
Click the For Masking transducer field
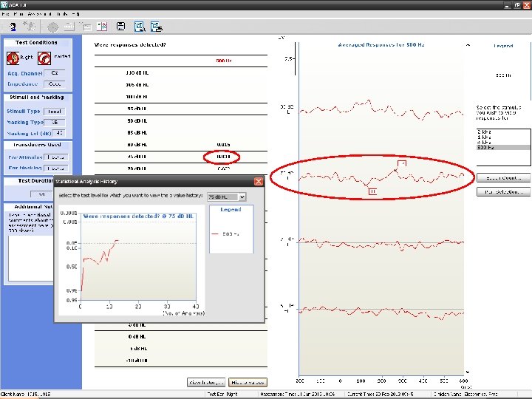56,168
